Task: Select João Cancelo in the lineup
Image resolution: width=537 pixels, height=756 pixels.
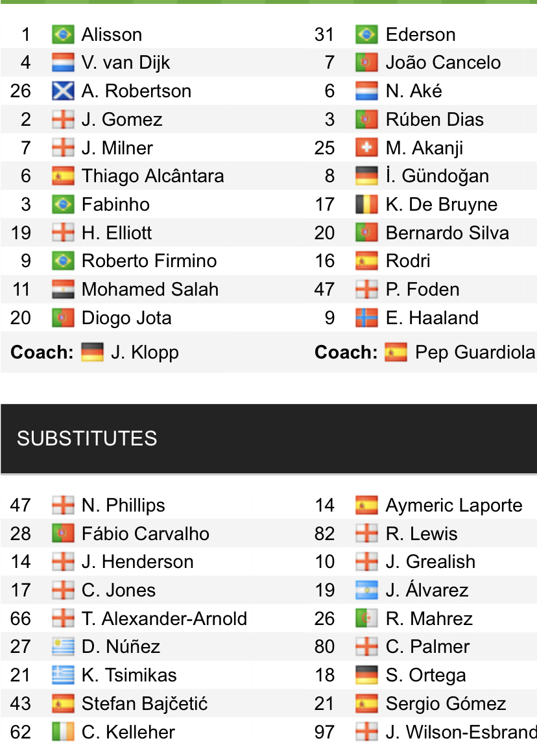Action: 443,63
